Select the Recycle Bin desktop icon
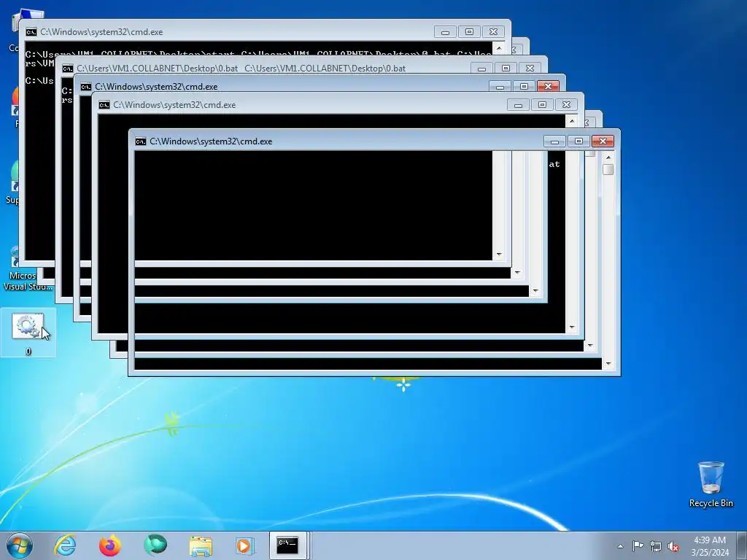The height and width of the screenshot is (560, 747). (x=711, y=484)
